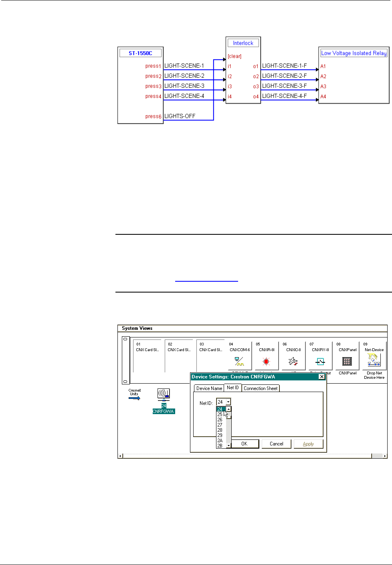Click the Apply button
392x565 pixels.
coord(308,444)
